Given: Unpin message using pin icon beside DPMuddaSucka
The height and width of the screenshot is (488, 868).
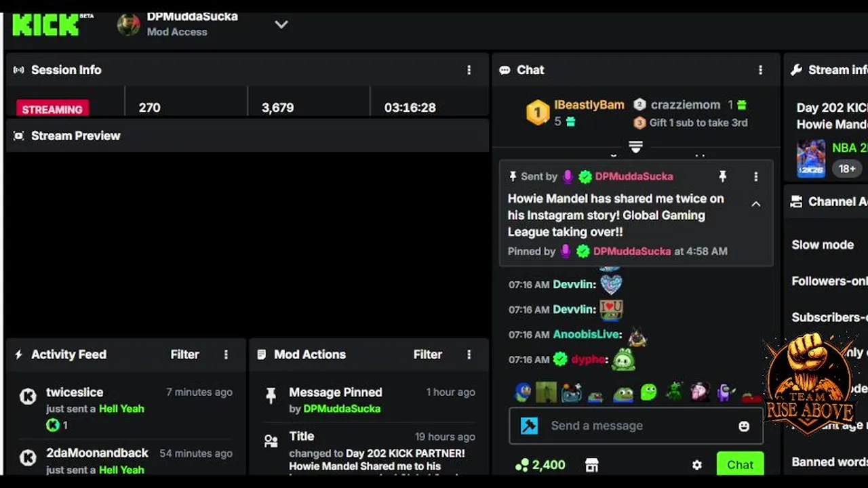Looking at the screenshot, I should pos(722,176).
